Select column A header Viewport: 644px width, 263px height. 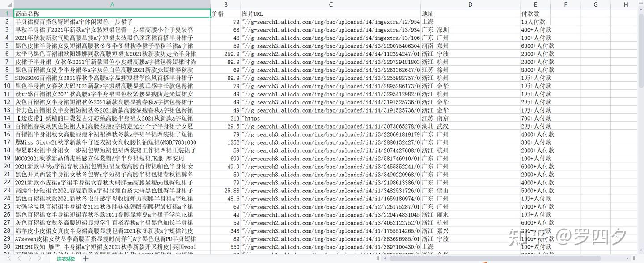tap(112, 4)
